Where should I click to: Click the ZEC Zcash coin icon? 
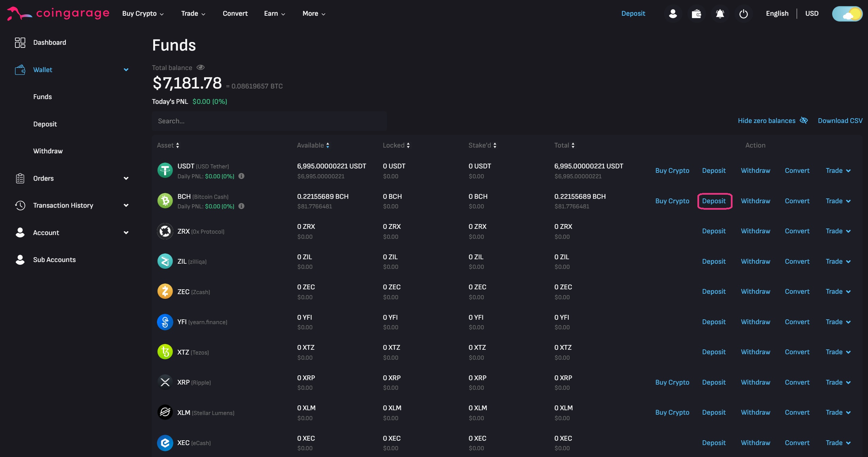point(165,291)
